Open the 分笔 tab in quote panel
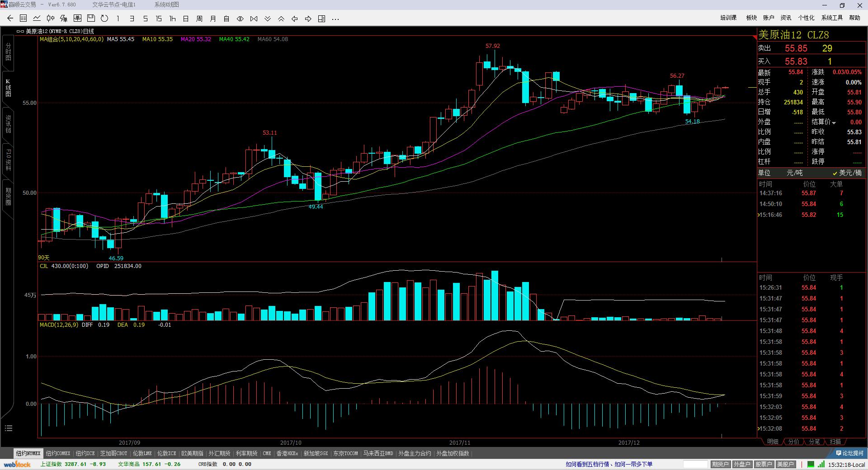Screen dimensions: 868x470 (x=814, y=442)
